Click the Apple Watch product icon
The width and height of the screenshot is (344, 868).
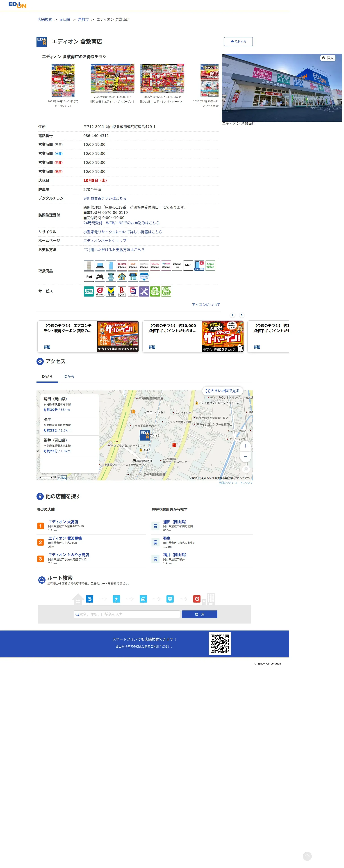(x=210, y=265)
